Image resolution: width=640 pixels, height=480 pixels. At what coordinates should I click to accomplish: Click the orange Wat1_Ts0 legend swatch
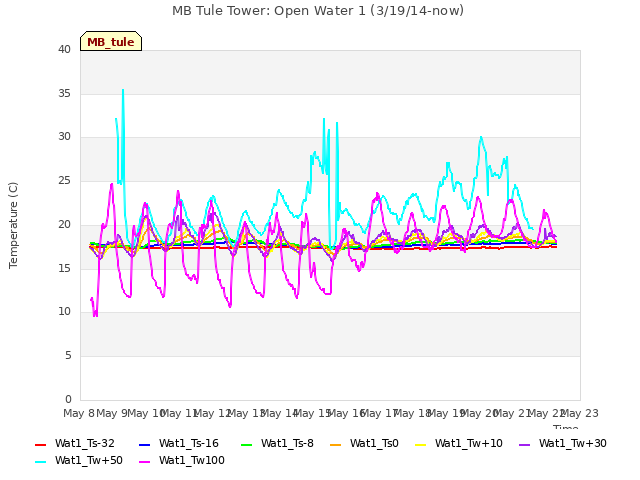coord(336,444)
